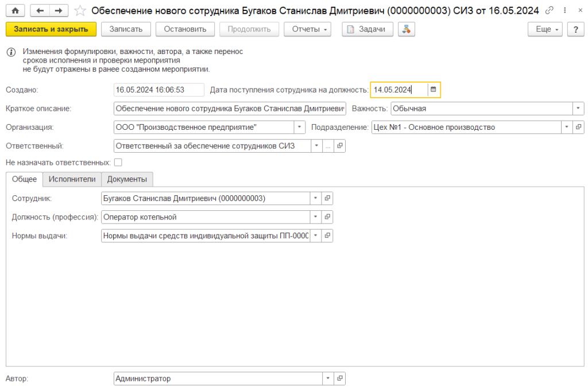Open calendar picker for employee start date
This screenshot has width=588, height=390.
(434, 90)
